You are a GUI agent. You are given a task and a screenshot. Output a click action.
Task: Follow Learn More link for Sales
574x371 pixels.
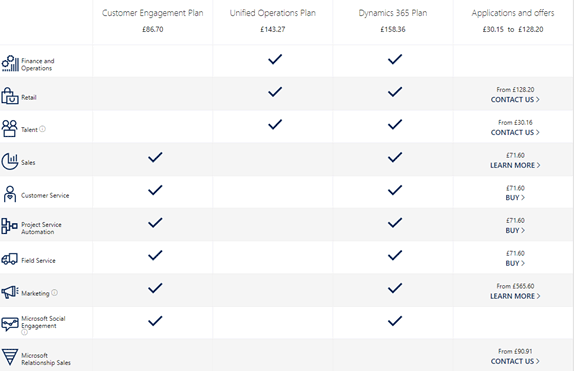point(515,166)
